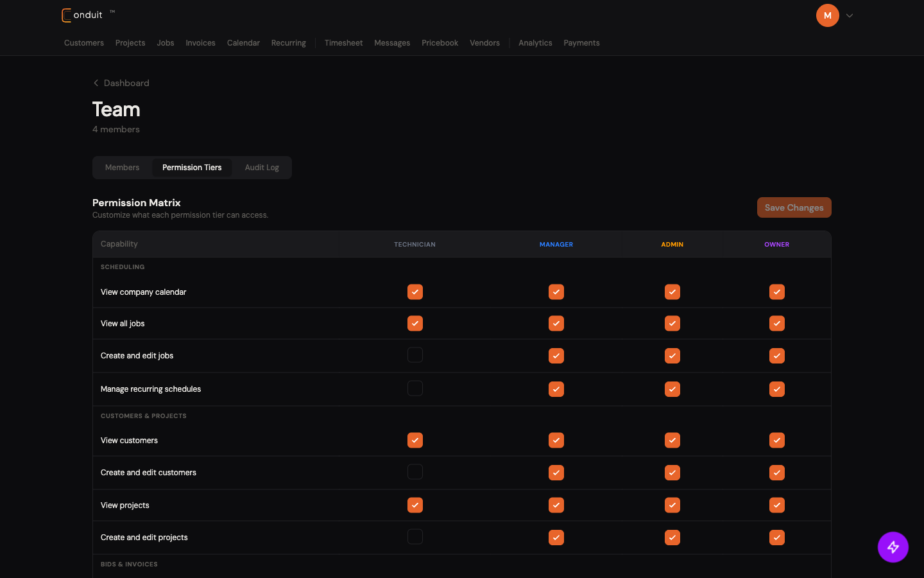Uncheck Owner for Create and edit jobs
The height and width of the screenshot is (578, 924).
pos(777,356)
